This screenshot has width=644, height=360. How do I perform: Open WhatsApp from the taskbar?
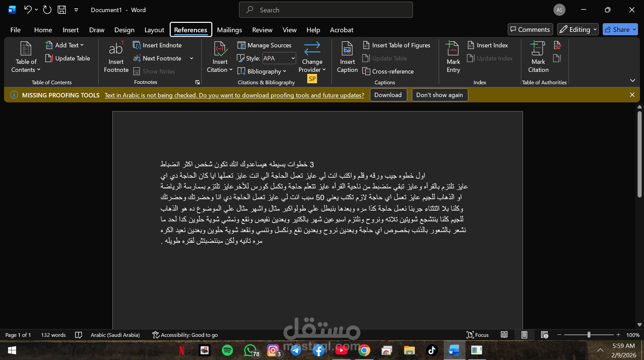point(251,350)
